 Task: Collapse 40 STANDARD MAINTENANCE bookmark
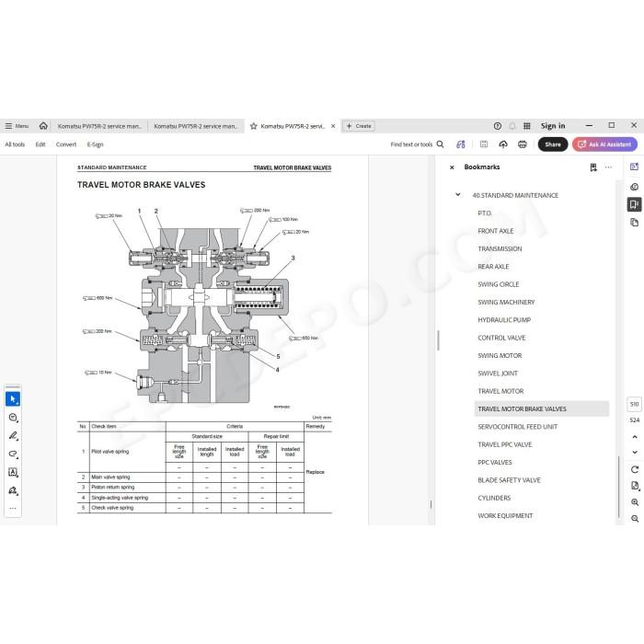pyautogui.click(x=458, y=195)
